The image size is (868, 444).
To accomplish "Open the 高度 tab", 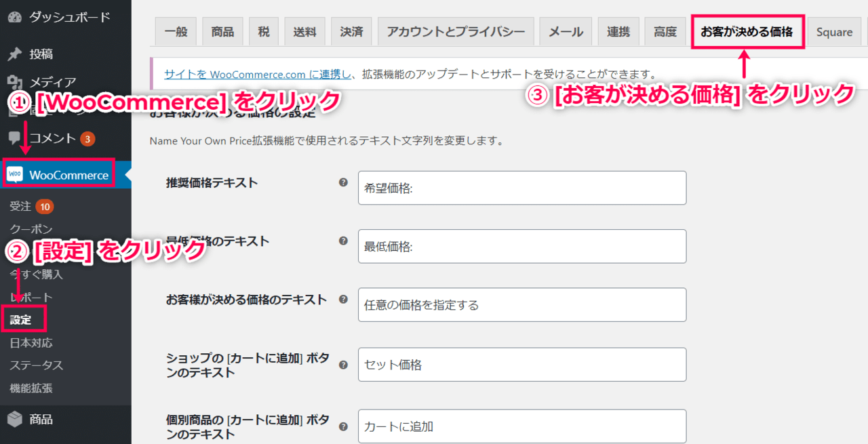I will pos(665,32).
